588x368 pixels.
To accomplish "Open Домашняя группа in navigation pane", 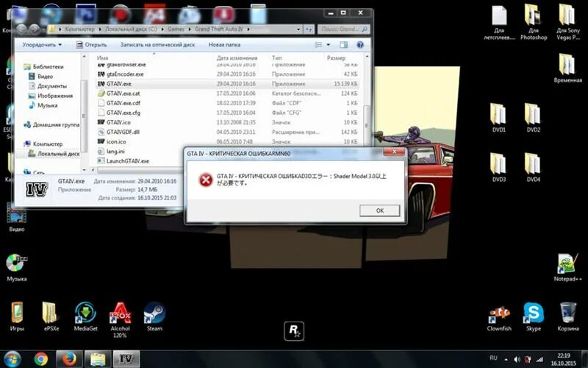I will coord(51,124).
